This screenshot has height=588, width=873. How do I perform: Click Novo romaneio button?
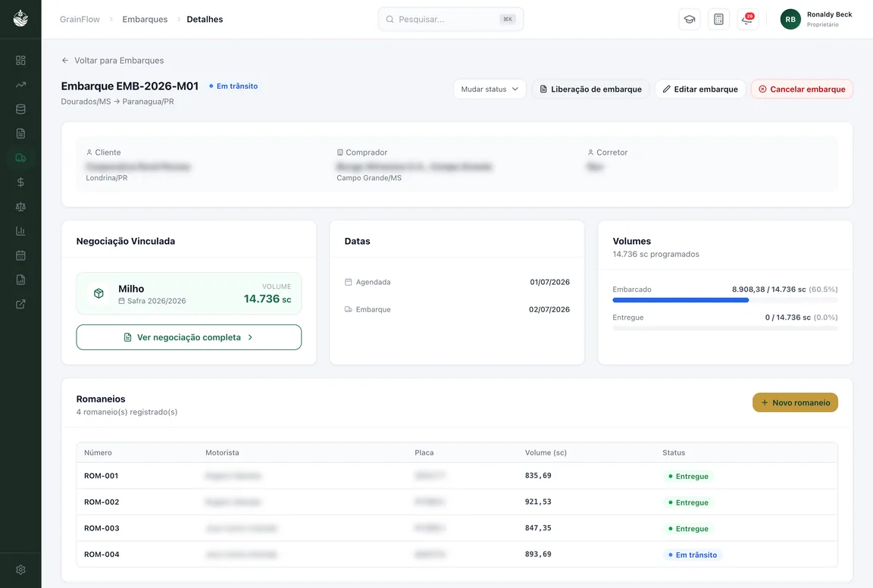795,402
